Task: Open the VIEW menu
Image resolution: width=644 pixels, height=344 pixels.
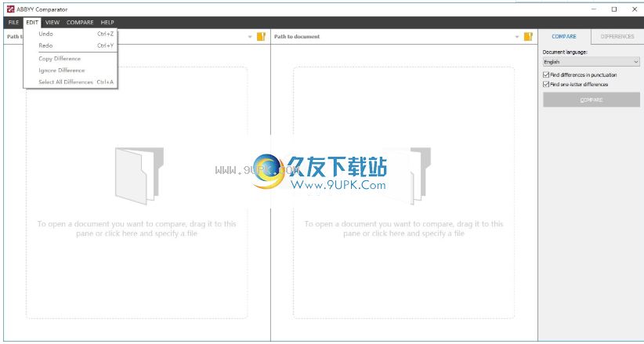Action: pyautogui.click(x=52, y=23)
